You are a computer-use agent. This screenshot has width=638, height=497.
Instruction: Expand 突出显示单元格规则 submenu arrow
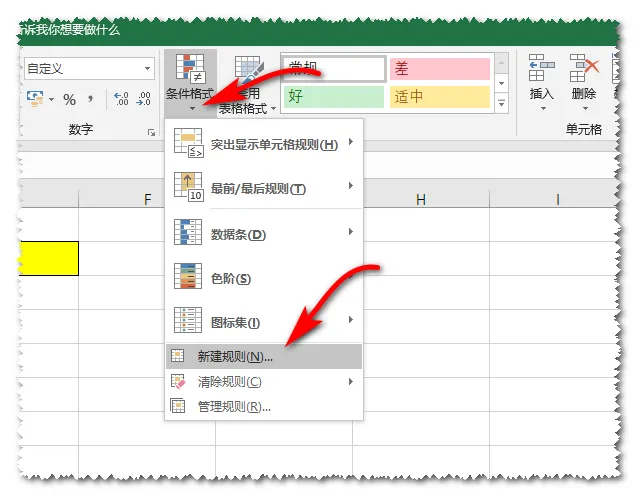tap(351, 142)
